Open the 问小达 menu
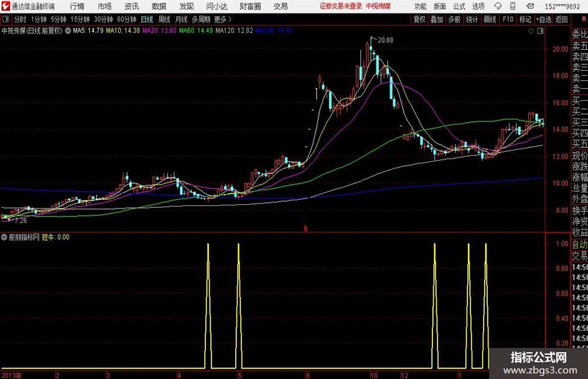This screenshot has width=588, height=379. coord(217,6)
